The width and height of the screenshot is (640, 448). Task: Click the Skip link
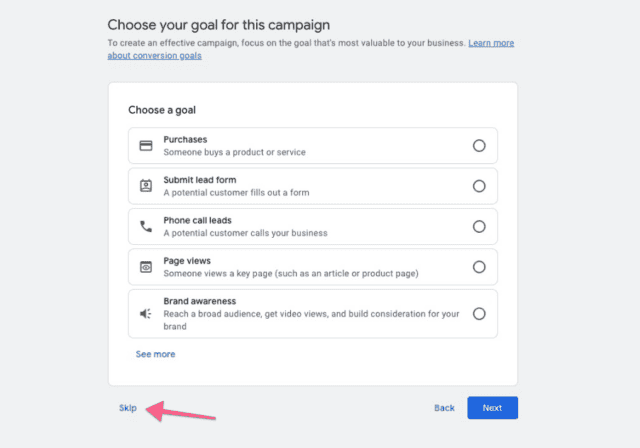[x=128, y=408]
